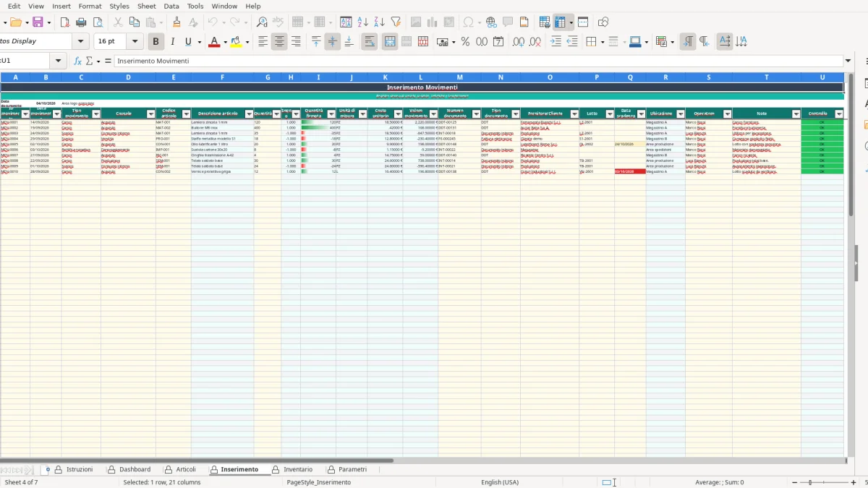The height and width of the screenshot is (488, 868).
Task: Click the Clone Formatting paintbrush icon
Action: click(x=177, y=22)
